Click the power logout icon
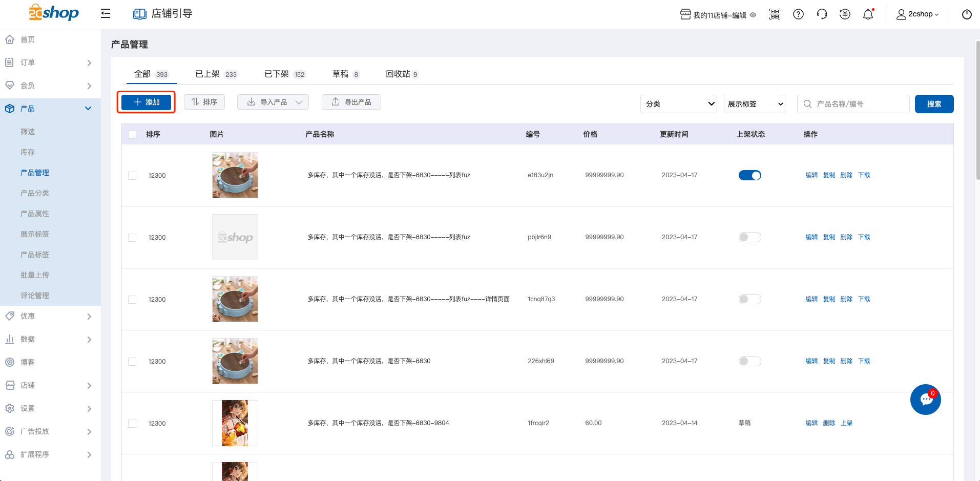980x481 pixels. click(967, 14)
